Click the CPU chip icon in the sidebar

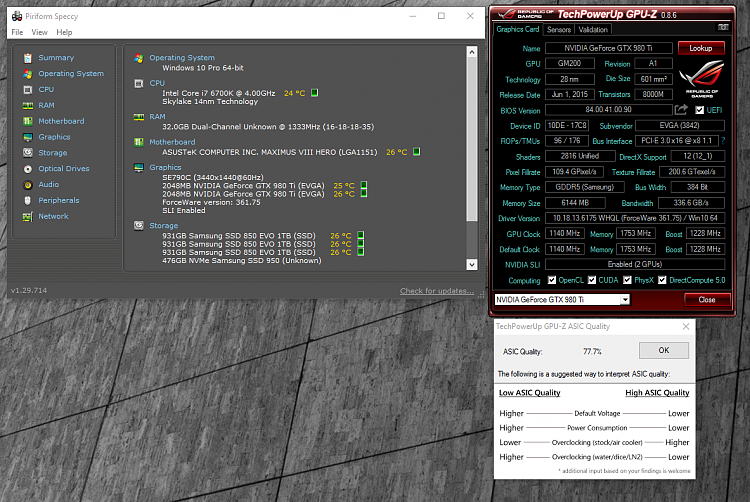point(28,89)
